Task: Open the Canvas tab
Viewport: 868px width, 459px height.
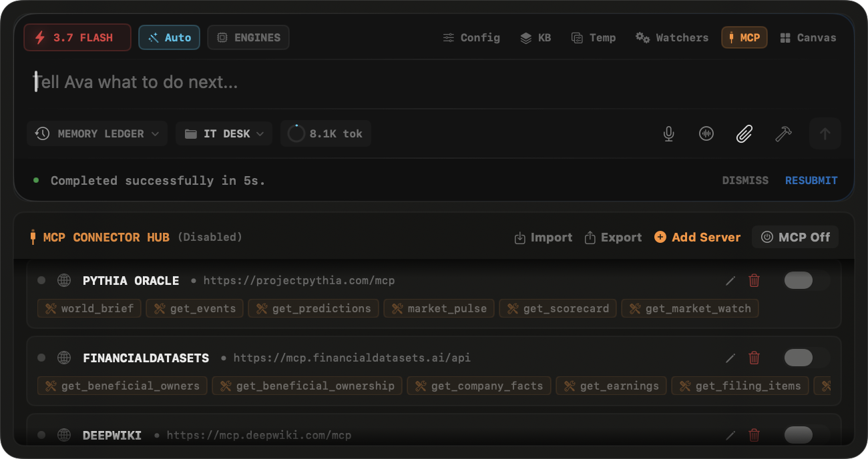Action: click(808, 37)
